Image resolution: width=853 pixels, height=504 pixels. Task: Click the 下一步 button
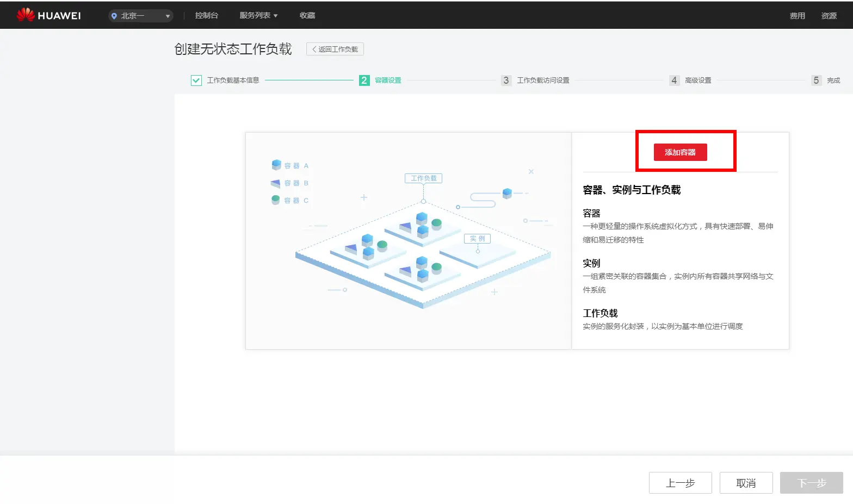click(x=812, y=483)
